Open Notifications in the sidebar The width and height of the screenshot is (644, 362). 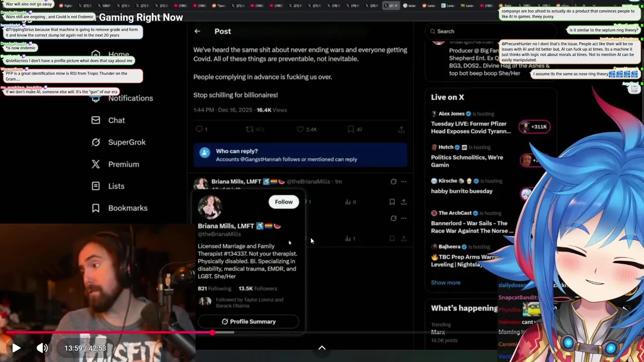click(x=122, y=98)
